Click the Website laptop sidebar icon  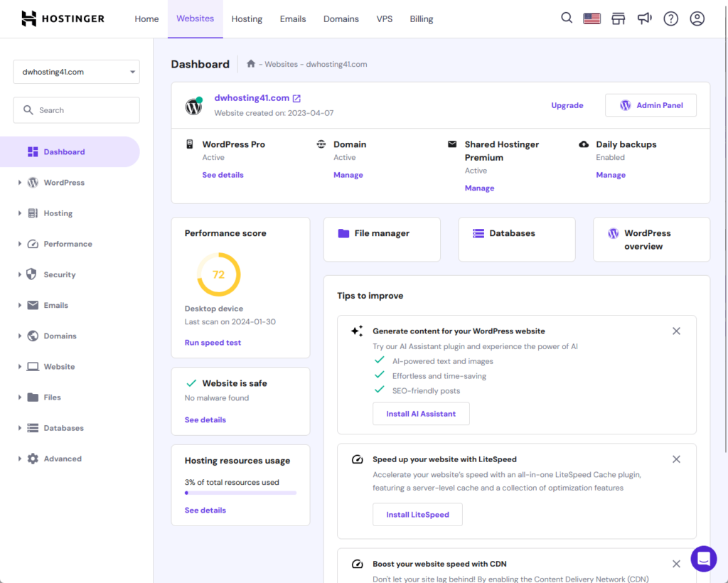[33, 367]
